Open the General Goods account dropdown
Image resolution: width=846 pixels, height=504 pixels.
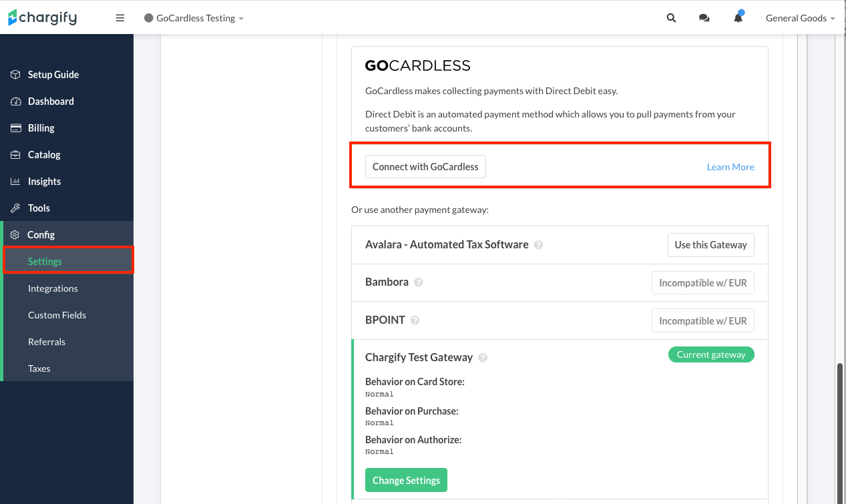pos(800,18)
